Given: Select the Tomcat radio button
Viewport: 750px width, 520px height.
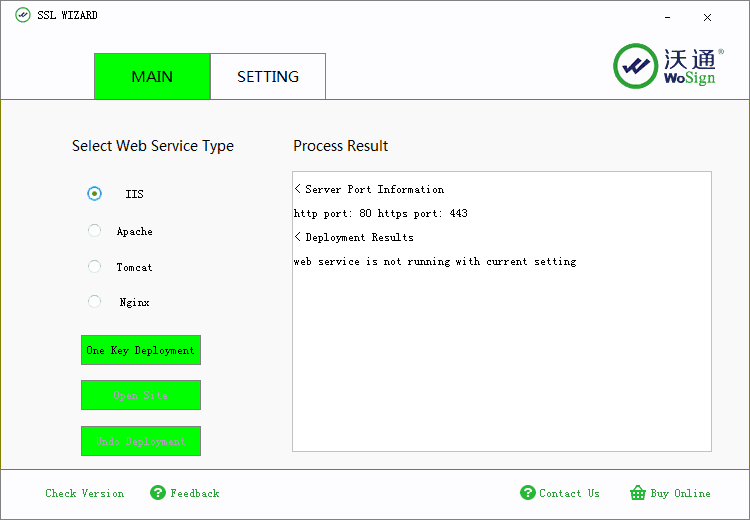Looking at the screenshot, I should pos(95,267).
